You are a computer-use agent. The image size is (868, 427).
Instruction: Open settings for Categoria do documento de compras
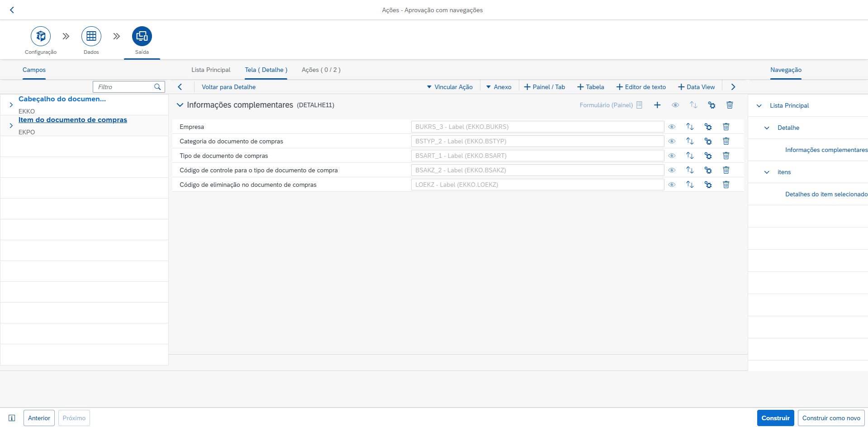click(708, 141)
